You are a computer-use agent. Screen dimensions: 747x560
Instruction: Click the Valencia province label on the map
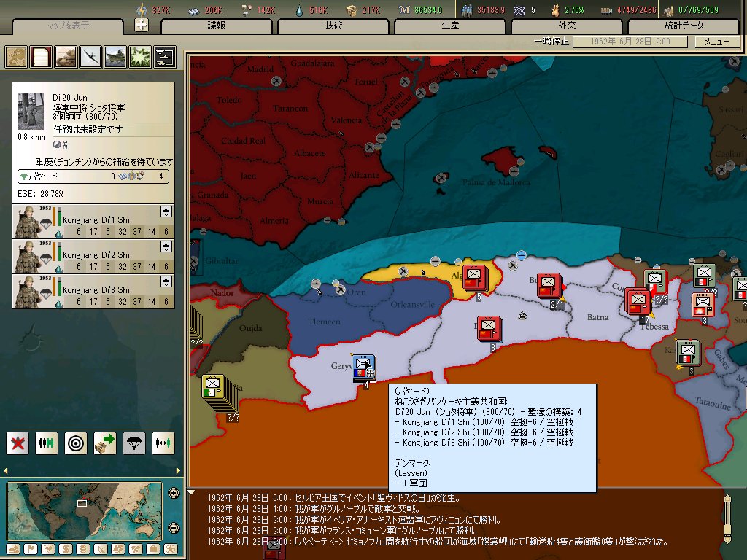[346, 120]
